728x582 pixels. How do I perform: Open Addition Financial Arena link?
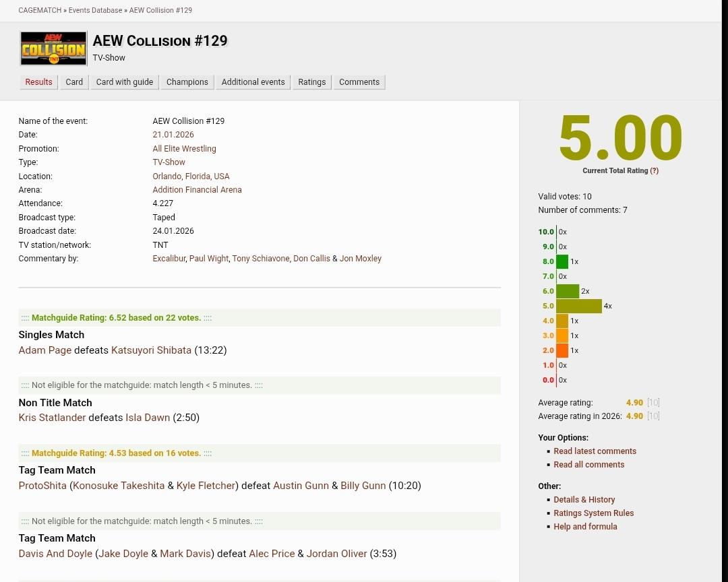click(197, 189)
